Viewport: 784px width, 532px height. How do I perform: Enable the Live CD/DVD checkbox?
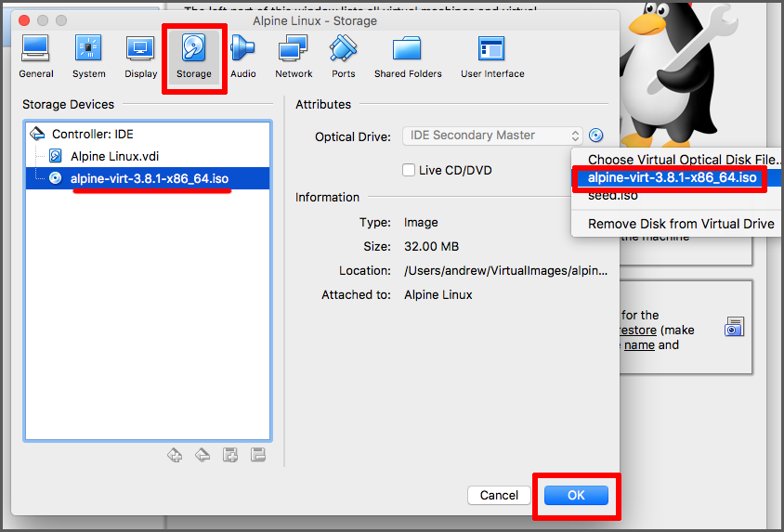pyautogui.click(x=409, y=170)
